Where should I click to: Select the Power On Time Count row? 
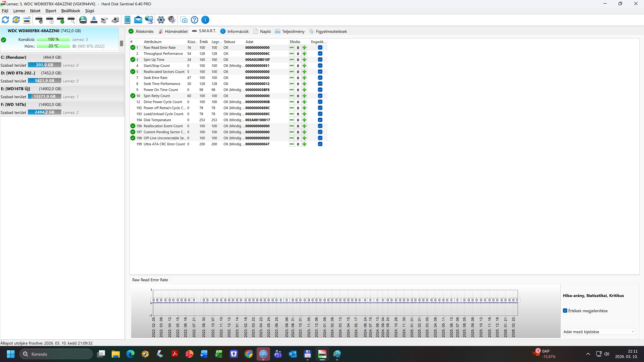point(161,90)
